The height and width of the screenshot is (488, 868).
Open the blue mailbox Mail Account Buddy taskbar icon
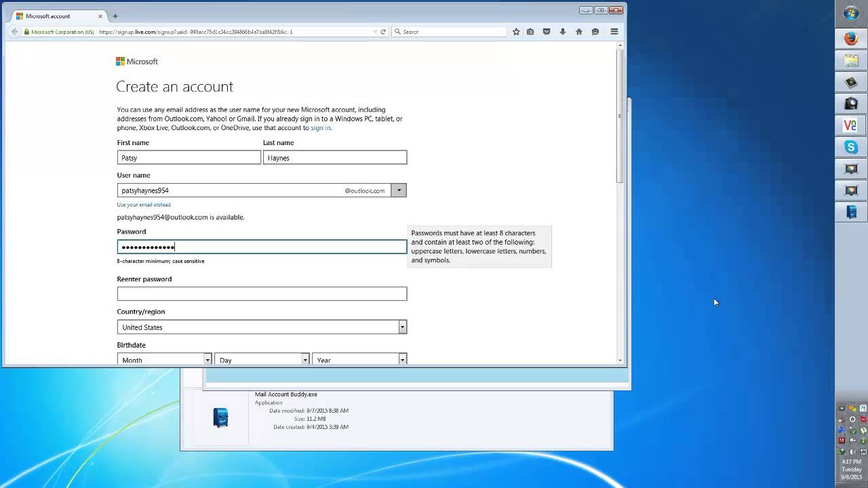click(x=851, y=212)
